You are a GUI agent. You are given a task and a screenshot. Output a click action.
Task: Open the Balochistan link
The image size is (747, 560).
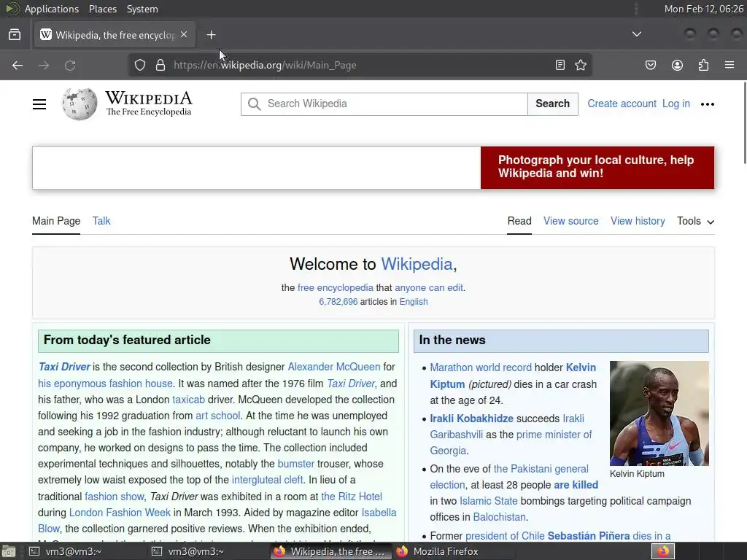[499, 517]
